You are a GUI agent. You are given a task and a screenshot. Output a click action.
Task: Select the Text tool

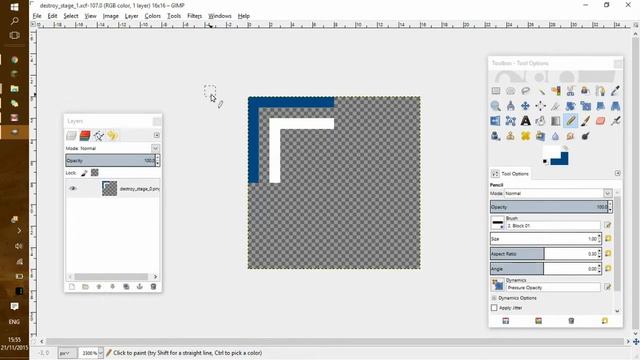[x=526, y=121]
